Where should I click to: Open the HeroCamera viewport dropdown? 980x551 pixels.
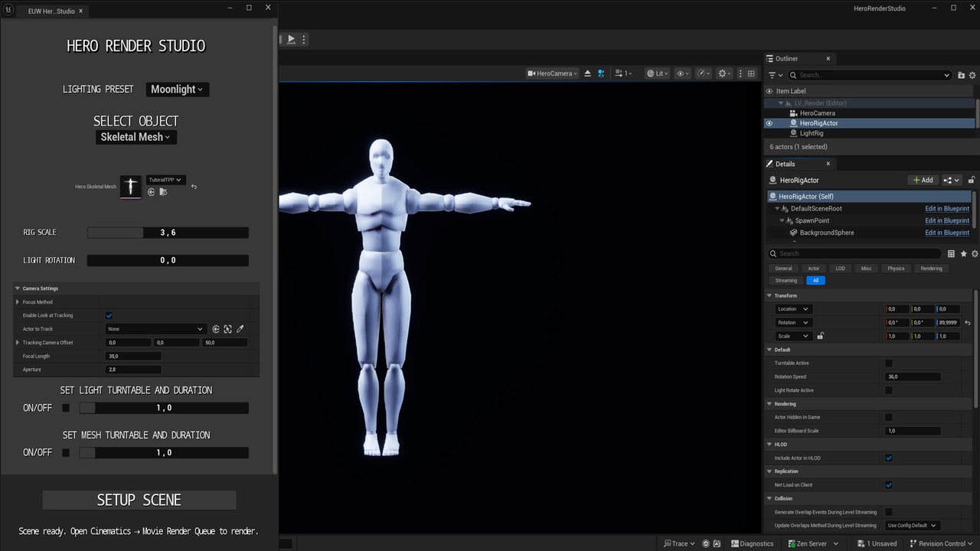click(x=552, y=73)
